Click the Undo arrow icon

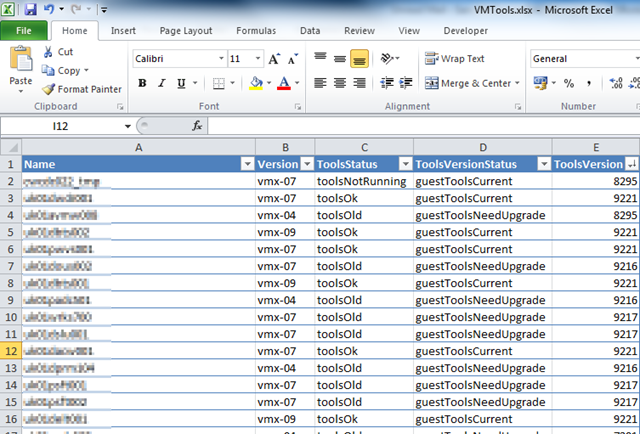[x=52, y=9]
